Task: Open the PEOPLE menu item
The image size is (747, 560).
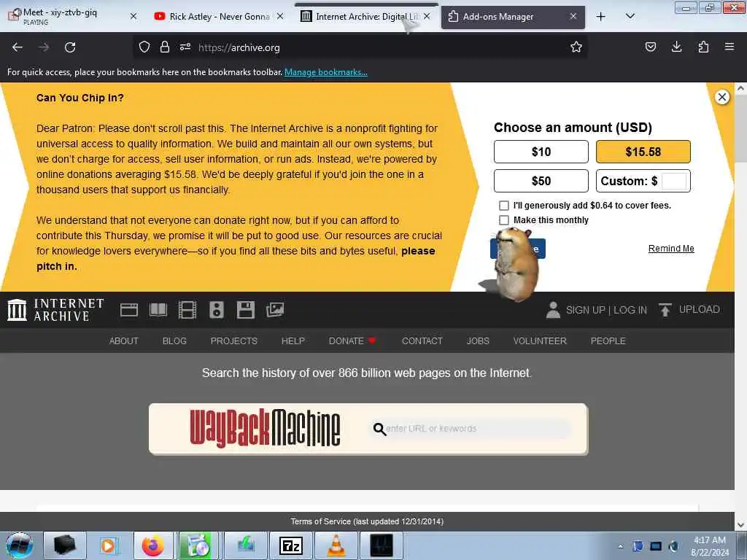Action: (608, 341)
